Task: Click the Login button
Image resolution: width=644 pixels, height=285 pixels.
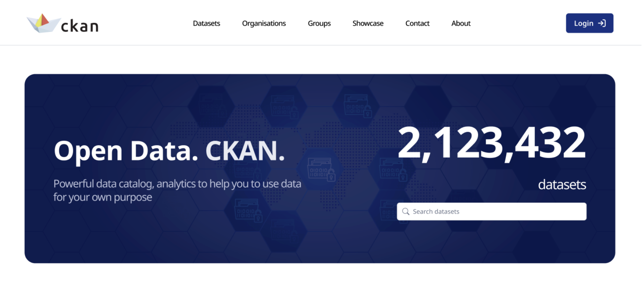Action: [589, 23]
